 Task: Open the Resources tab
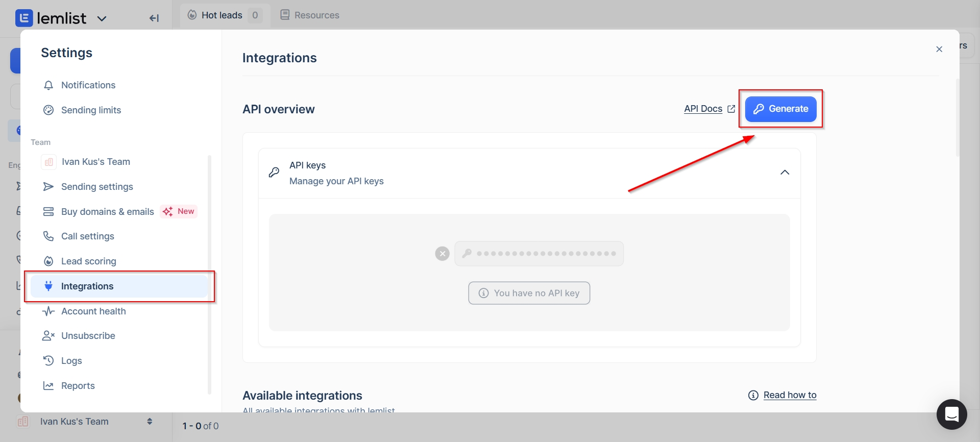(310, 15)
